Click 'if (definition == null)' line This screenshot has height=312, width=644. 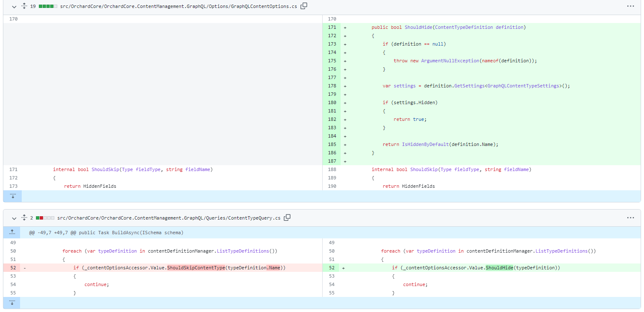(414, 44)
